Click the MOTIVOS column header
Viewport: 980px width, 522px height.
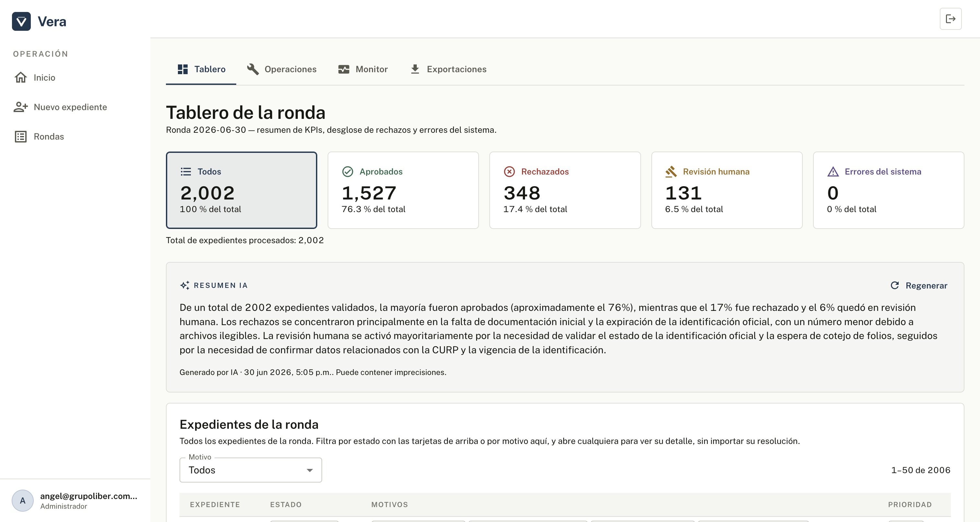pyautogui.click(x=390, y=505)
